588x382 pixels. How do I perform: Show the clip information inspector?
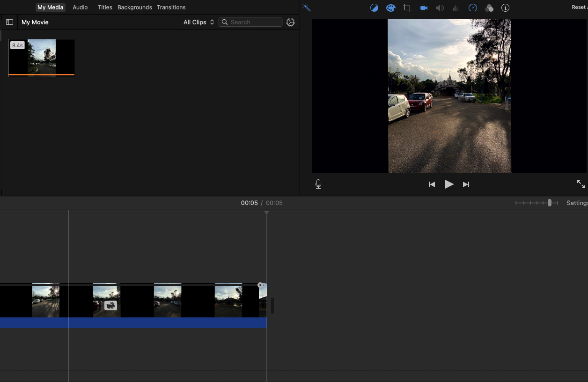pyautogui.click(x=505, y=8)
